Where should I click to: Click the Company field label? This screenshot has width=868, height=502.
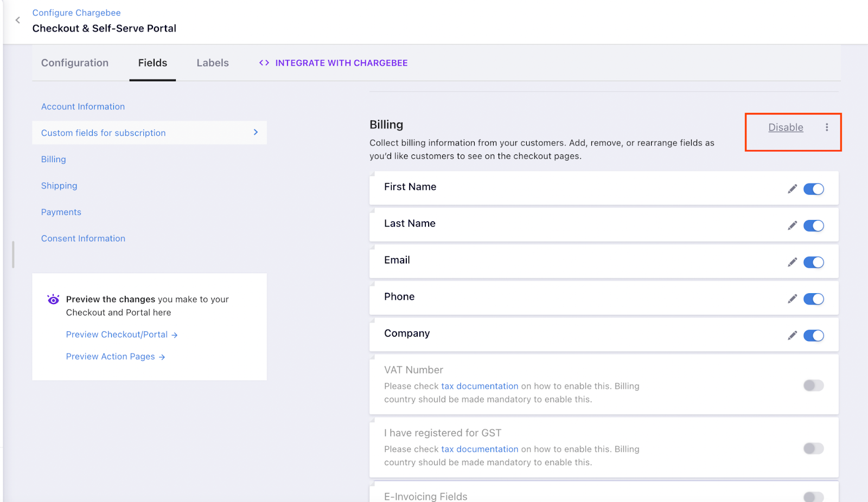pos(407,333)
